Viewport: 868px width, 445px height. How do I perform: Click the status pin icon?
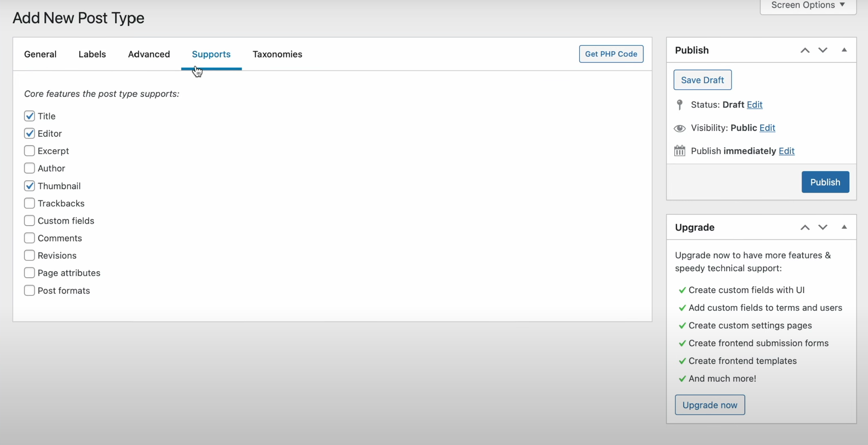click(x=680, y=105)
